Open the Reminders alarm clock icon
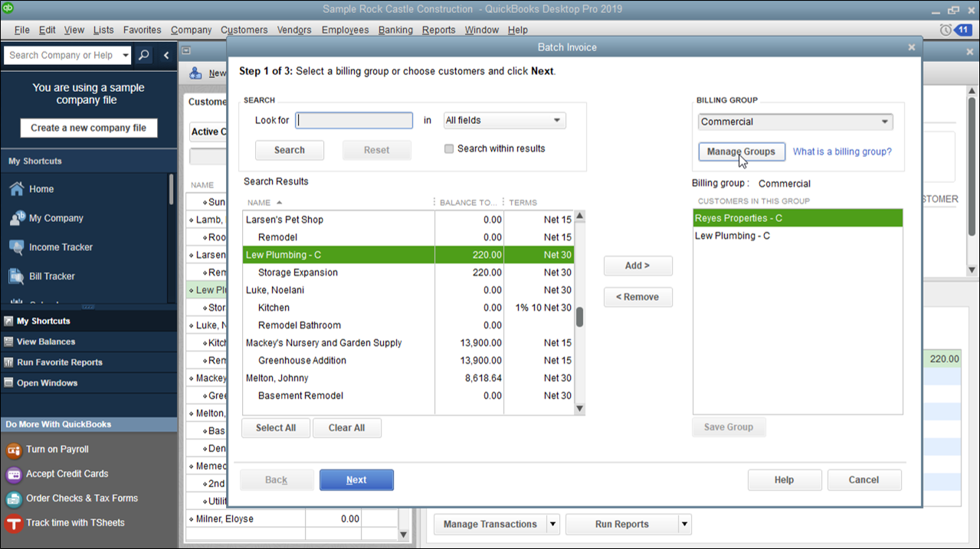The width and height of the screenshot is (980, 549). coord(945,29)
